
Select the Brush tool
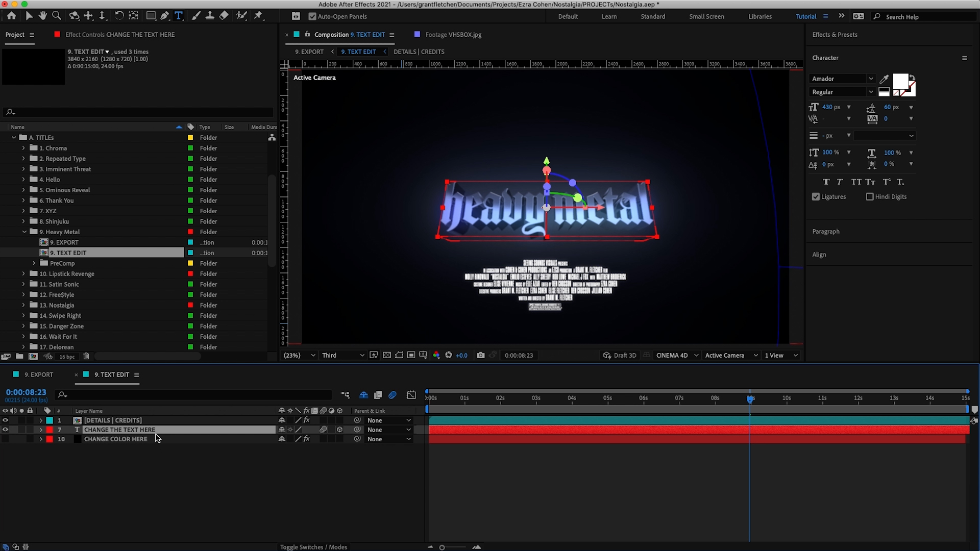(x=196, y=16)
